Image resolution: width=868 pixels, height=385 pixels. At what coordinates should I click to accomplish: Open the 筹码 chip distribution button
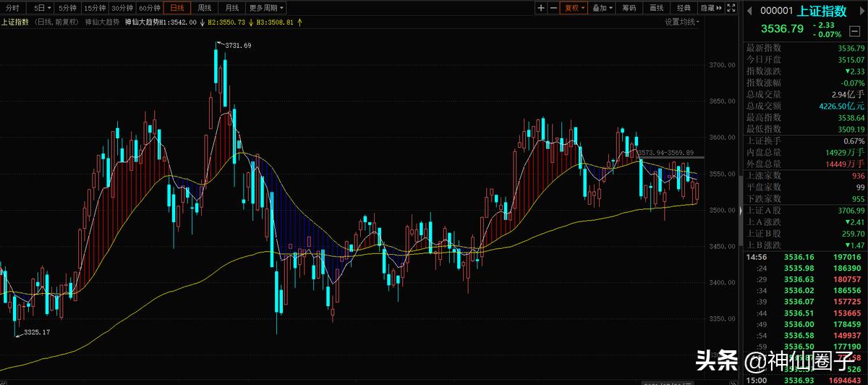coord(629,8)
